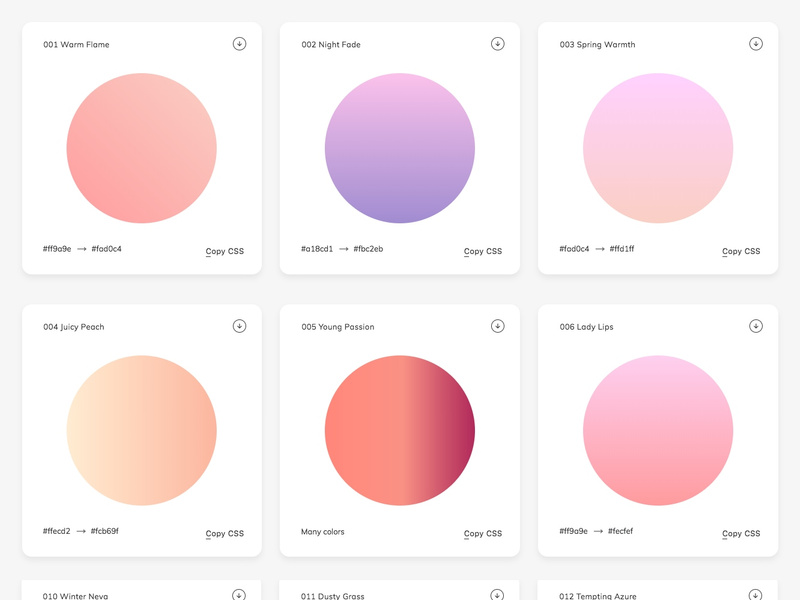Click hex code #fecfef on Lady Lips
The width and height of the screenshot is (800, 600).
pyautogui.click(x=620, y=531)
